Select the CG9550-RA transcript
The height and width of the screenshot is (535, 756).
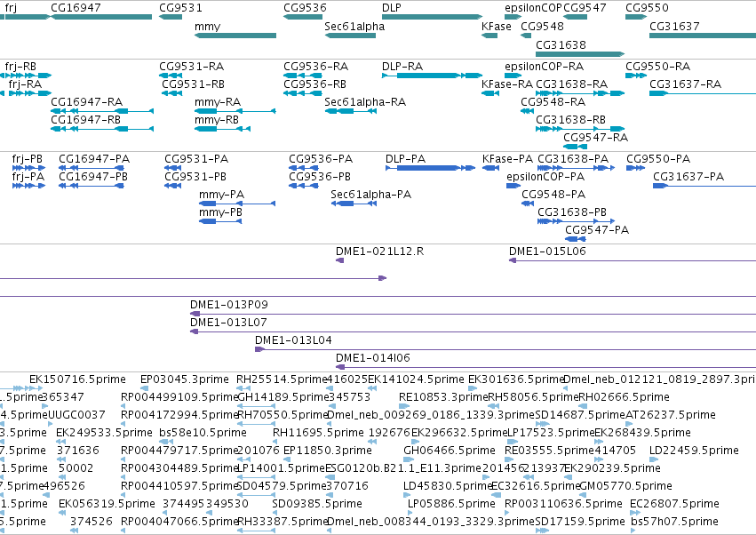tap(636, 76)
